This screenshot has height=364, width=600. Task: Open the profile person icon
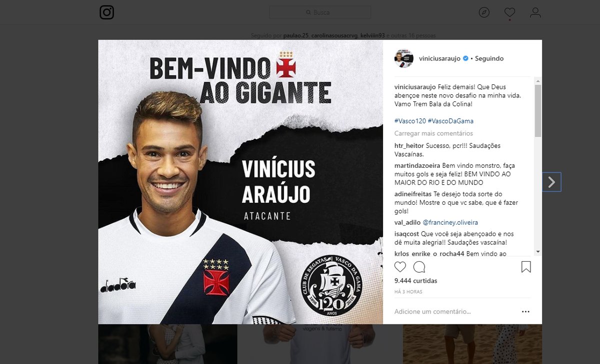tap(535, 12)
